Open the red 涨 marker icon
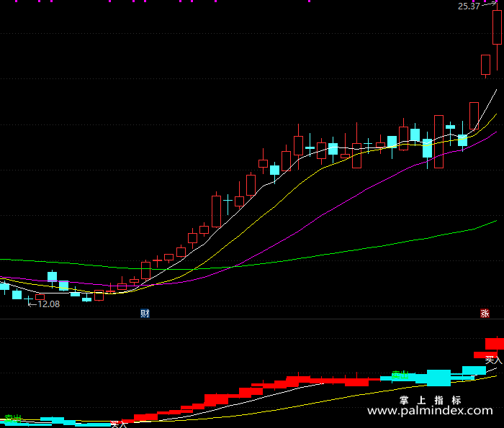The image size is (504, 428). (485, 314)
